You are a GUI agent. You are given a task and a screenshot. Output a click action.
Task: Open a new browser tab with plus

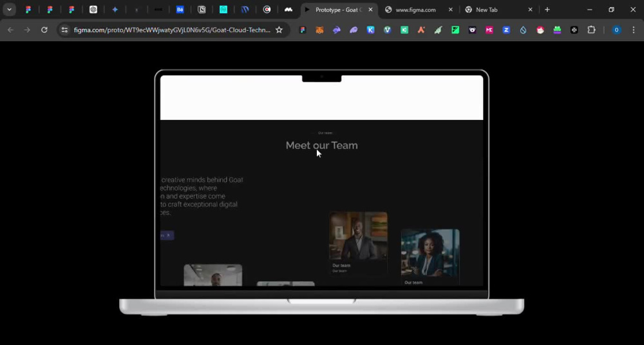point(547,10)
